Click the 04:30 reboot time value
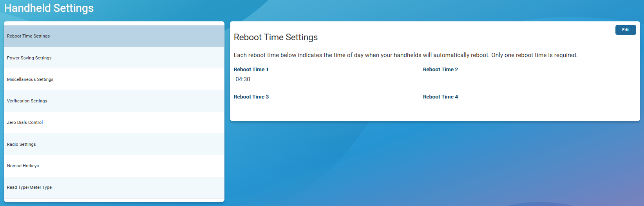 tap(243, 79)
